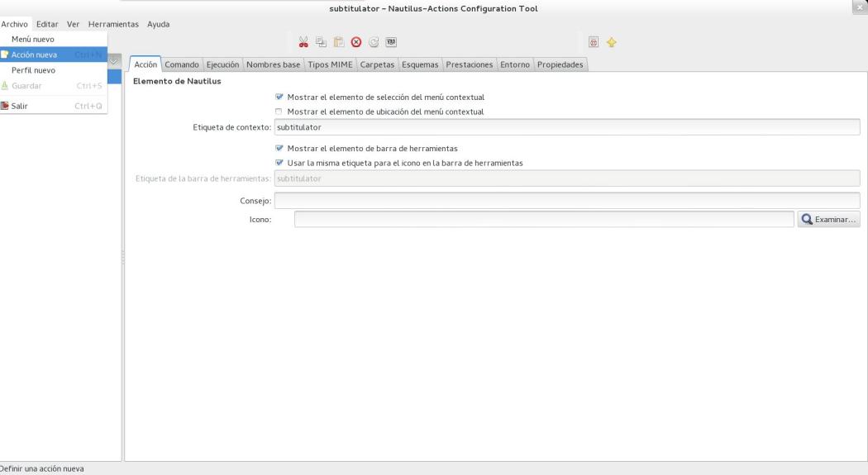The height and width of the screenshot is (475, 868).
Task: Switch to the Acción tab
Action: pyautogui.click(x=145, y=64)
